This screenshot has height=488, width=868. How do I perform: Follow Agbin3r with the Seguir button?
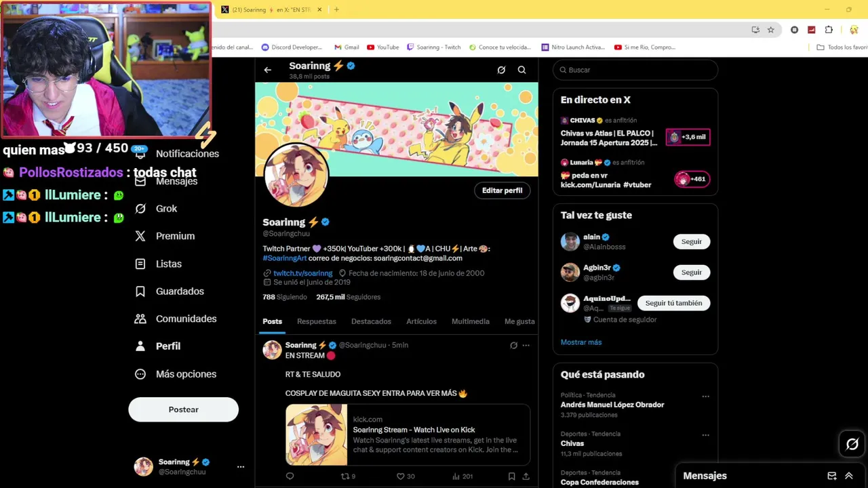pyautogui.click(x=691, y=272)
